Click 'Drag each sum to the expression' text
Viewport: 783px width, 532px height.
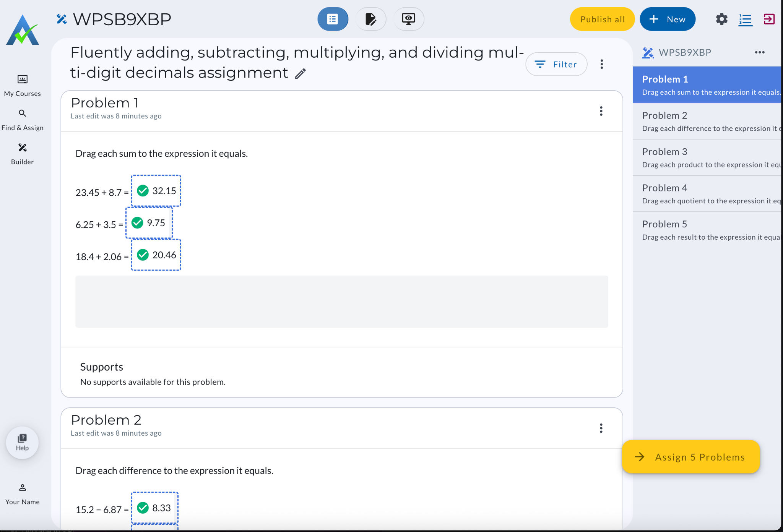point(162,154)
